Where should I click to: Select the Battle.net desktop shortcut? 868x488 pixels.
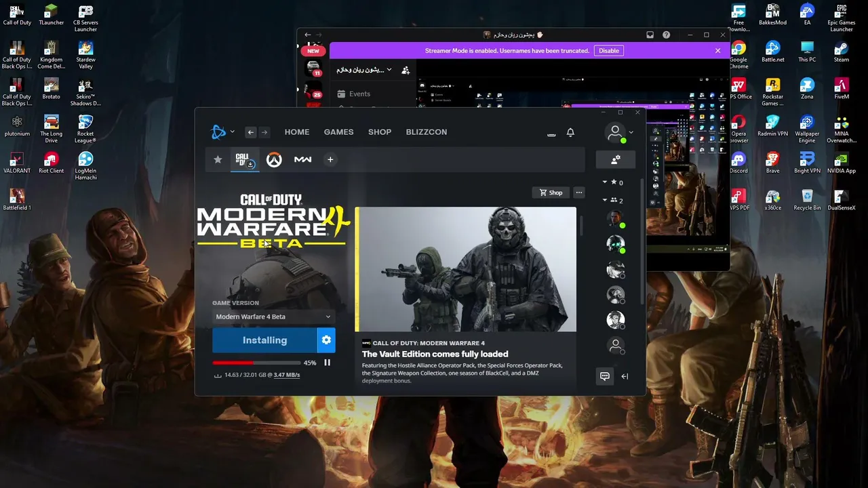click(x=773, y=52)
